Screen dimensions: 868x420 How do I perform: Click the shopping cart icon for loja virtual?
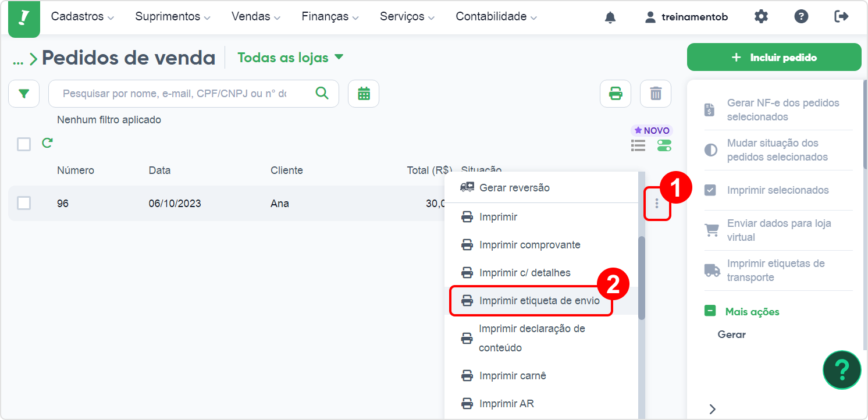(711, 230)
